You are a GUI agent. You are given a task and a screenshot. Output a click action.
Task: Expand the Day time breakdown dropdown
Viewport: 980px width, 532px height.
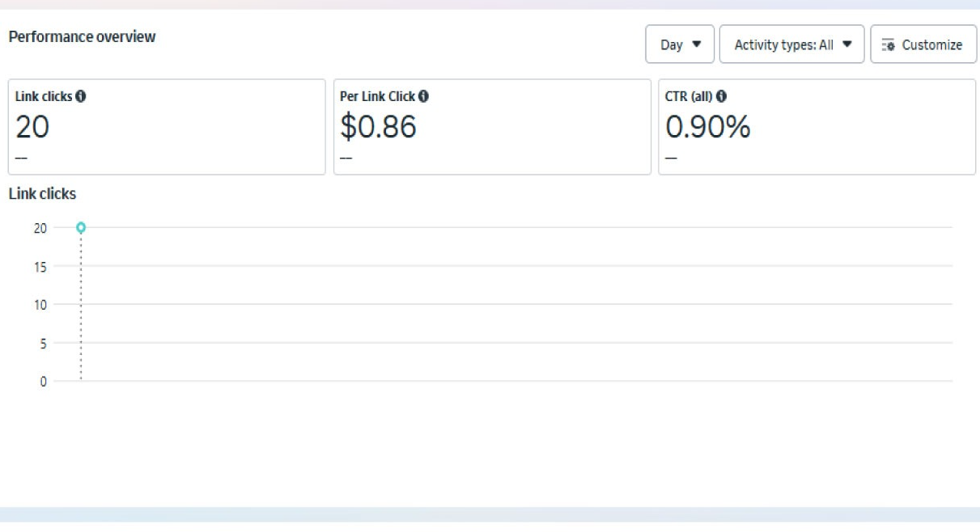point(680,44)
